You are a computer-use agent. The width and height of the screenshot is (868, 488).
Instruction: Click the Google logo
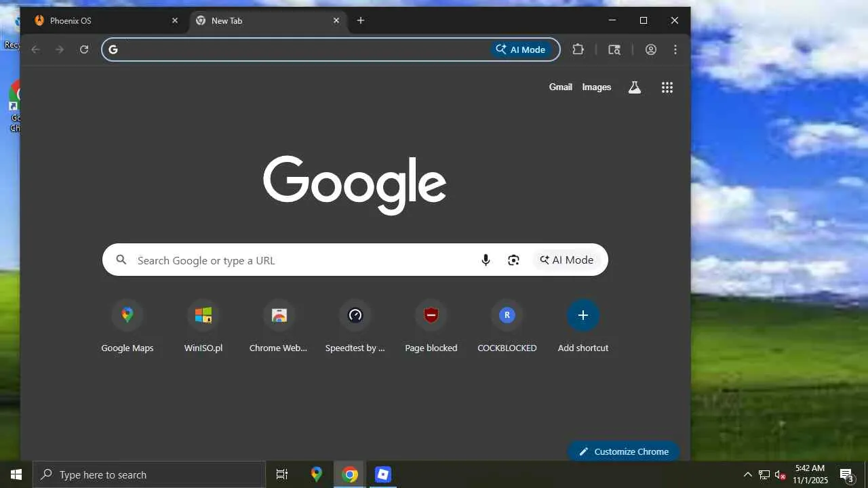point(355,185)
